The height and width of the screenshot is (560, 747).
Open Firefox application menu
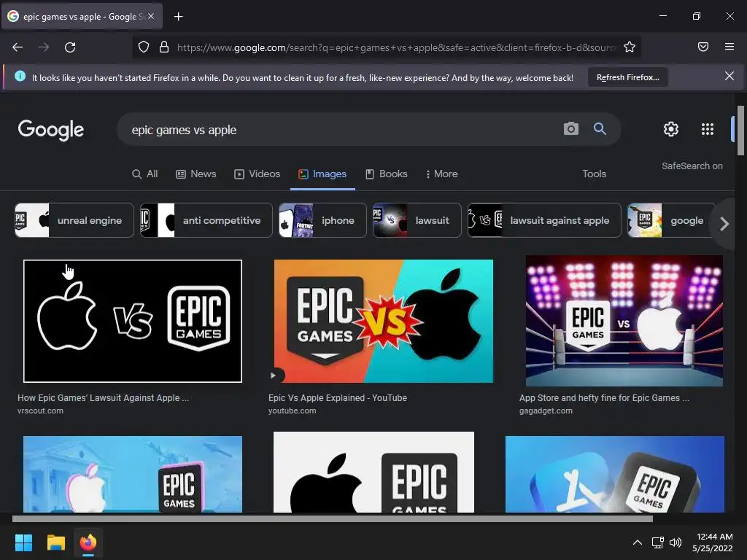coord(729,47)
